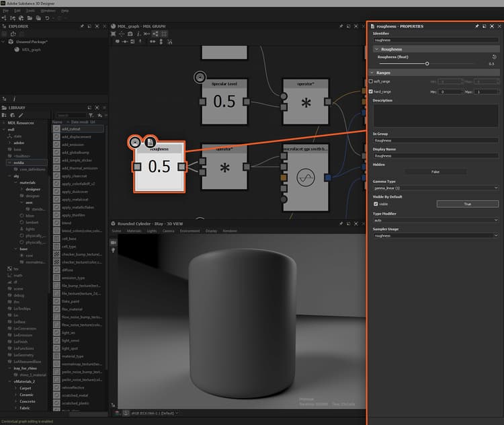Click the document icon above Roughness node

click(x=150, y=142)
